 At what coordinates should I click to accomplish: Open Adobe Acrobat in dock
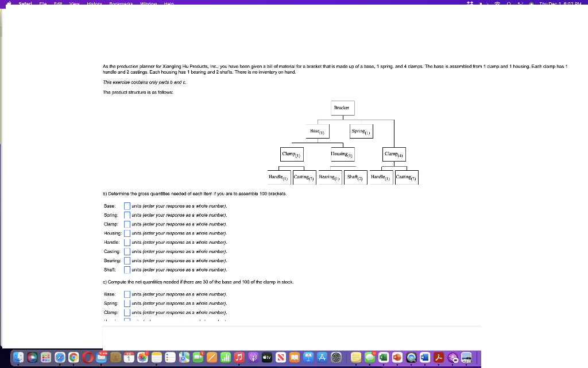pos(439,358)
